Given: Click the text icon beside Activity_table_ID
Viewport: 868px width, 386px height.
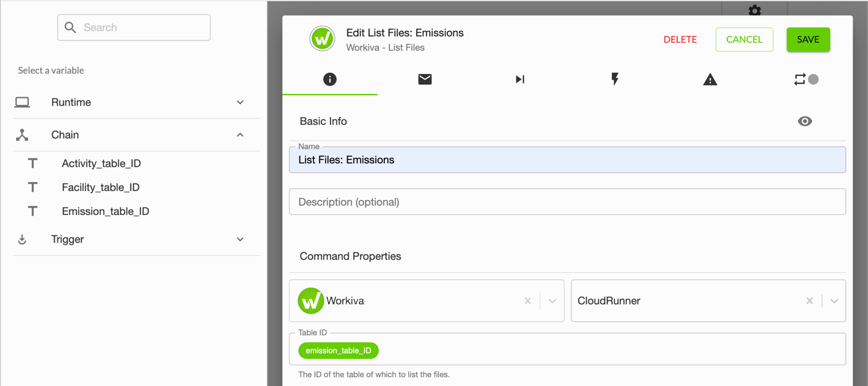Looking at the screenshot, I should pyautogui.click(x=33, y=163).
